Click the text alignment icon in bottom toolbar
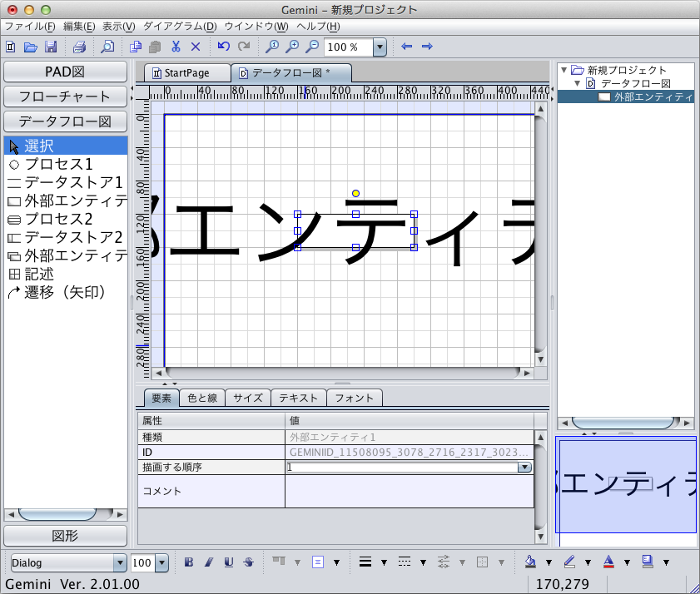 tap(318, 562)
